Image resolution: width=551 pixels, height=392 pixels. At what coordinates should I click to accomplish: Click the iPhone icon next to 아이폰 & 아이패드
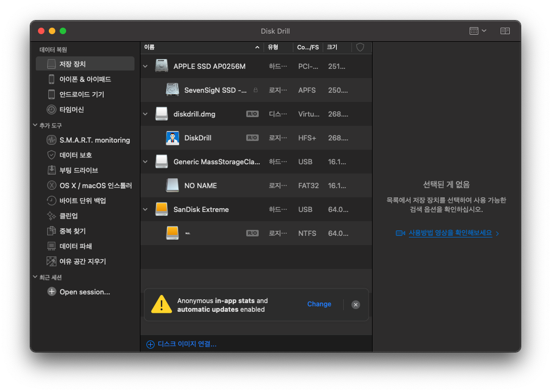[52, 79]
